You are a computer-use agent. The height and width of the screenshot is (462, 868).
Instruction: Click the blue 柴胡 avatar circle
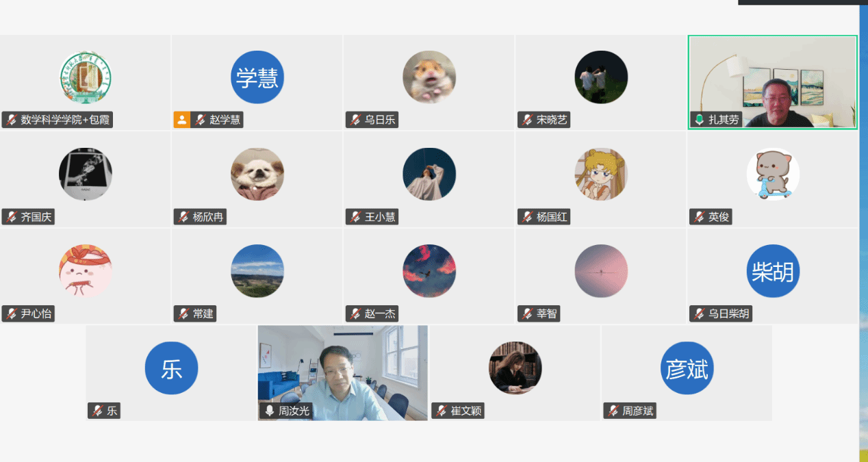(773, 271)
